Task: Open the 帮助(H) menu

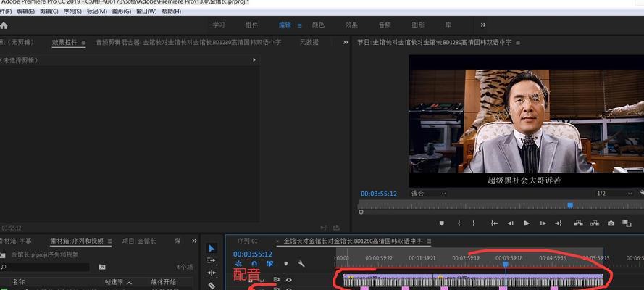Action: [x=171, y=12]
